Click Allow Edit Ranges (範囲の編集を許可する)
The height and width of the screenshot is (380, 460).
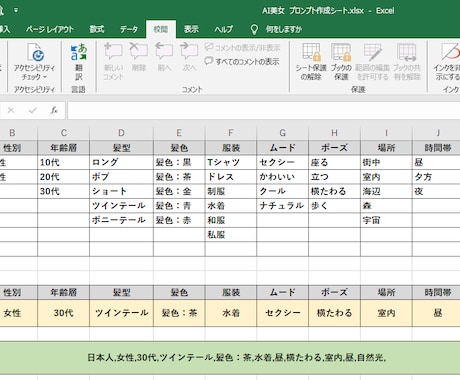372,62
